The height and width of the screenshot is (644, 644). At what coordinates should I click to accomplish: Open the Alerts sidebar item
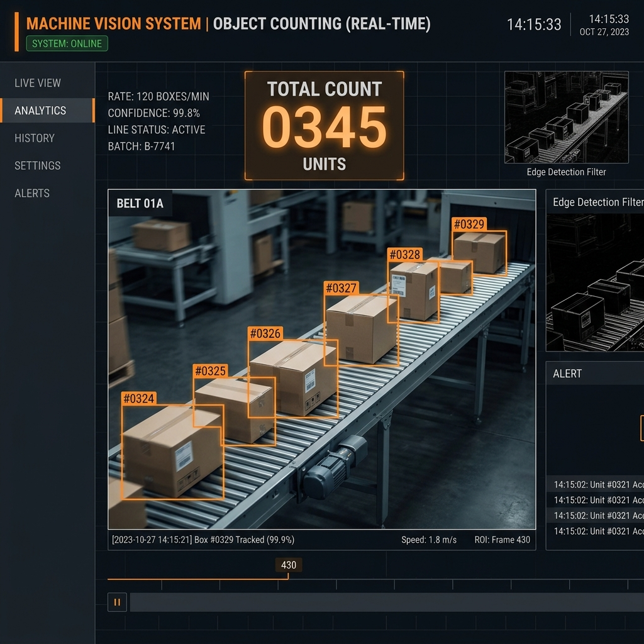coord(32,193)
